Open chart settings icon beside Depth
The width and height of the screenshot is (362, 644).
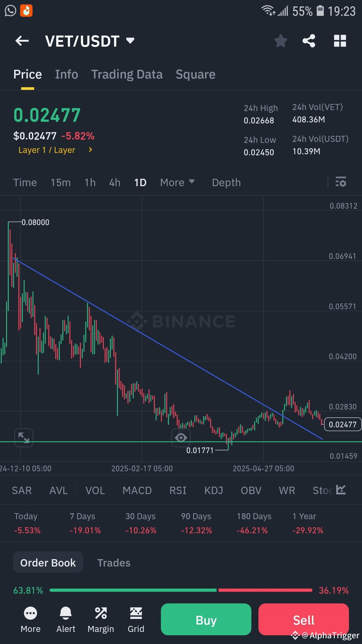(341, 182)
